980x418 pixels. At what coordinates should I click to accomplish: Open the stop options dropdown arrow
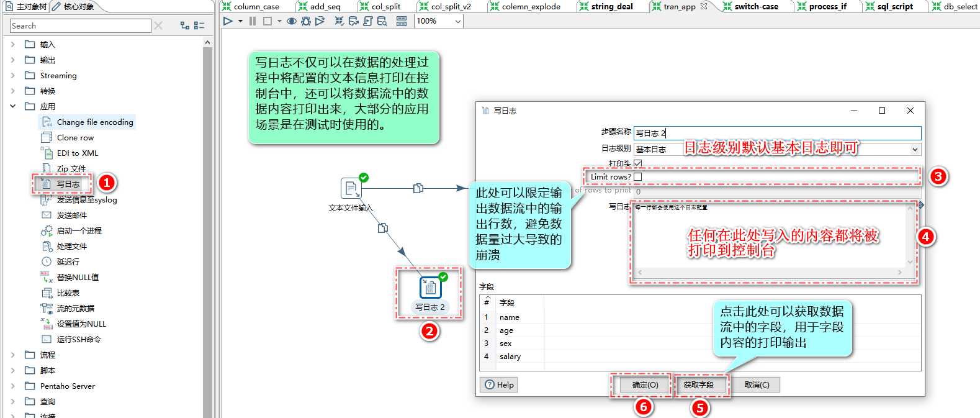(279, 21)
